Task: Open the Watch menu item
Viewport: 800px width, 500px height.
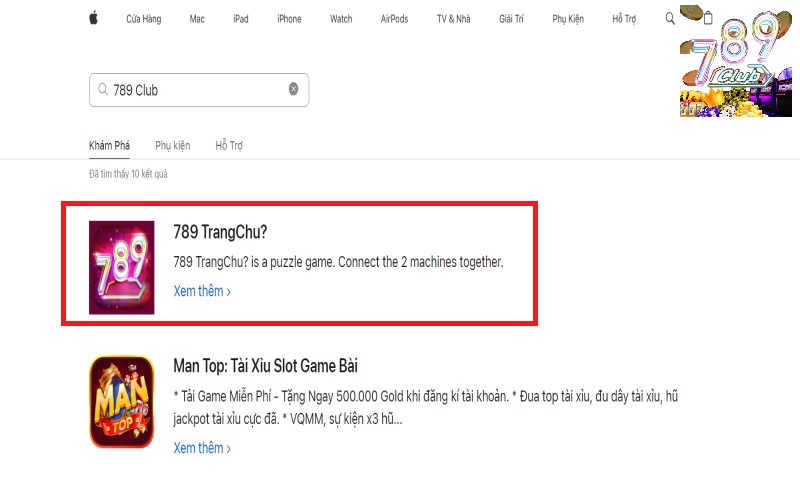Action: tap(341, 19)
